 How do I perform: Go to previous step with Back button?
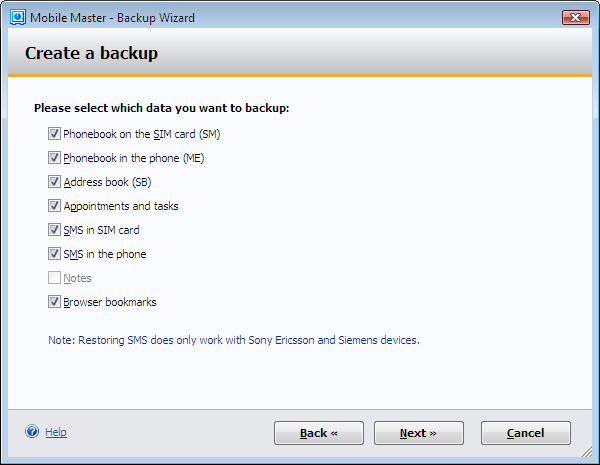tap(319, 433)
